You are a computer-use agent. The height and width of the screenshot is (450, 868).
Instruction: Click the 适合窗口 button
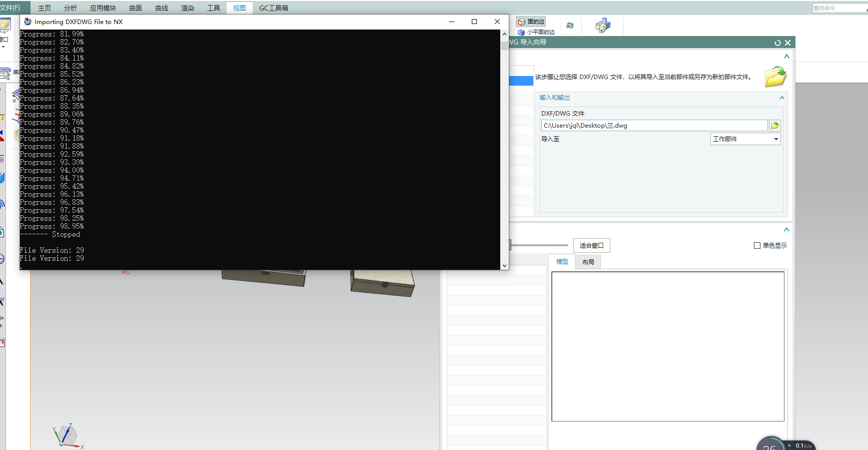(592, 245)
